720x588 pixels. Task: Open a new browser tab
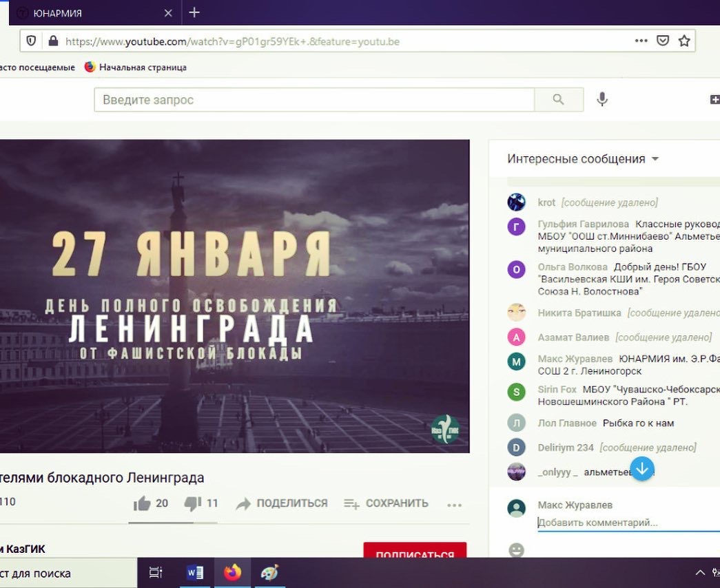click(x=194, y=12)
